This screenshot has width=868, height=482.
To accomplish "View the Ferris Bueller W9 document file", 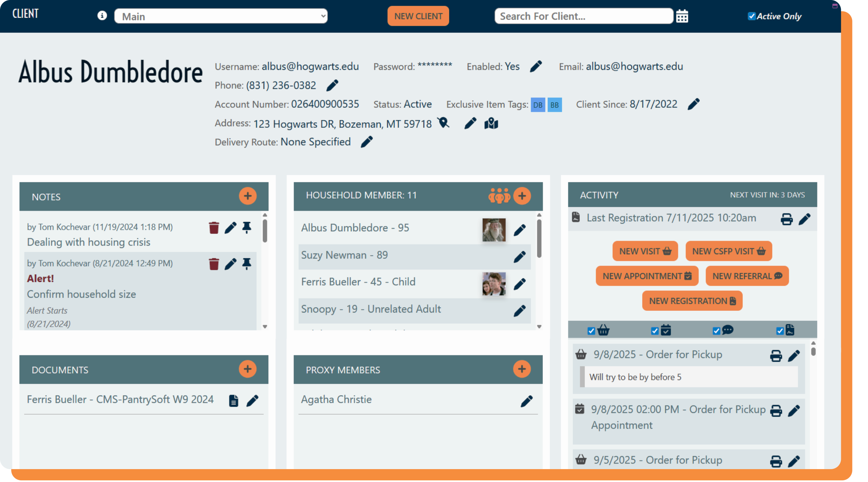I will pos(233,400).
